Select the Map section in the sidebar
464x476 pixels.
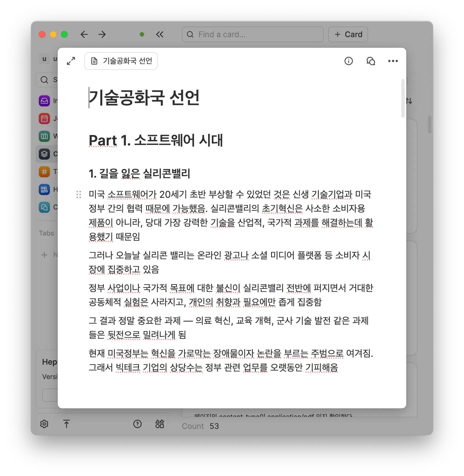pos(44,136)
